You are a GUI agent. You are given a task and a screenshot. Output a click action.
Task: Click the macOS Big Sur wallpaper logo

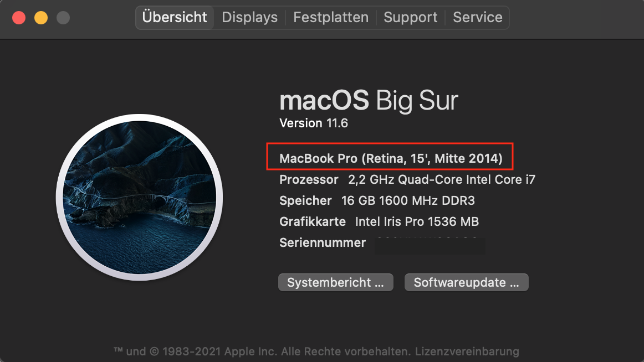pyautogui.click(x=139, y=199)
